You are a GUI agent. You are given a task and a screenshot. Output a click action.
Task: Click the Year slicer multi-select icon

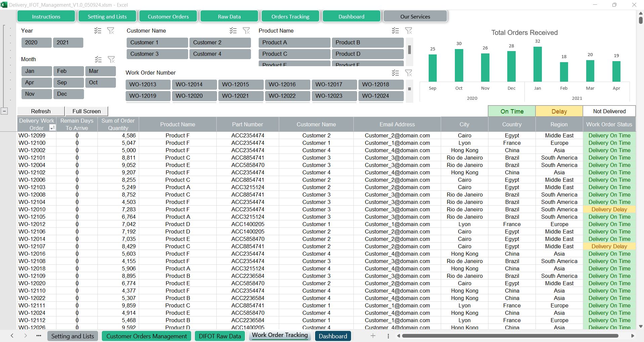pyautogui.click(x=98, y=31)
